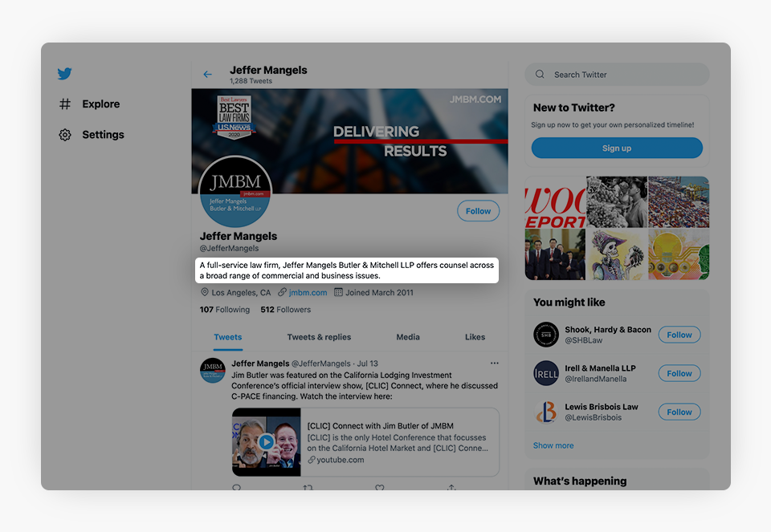Open the Shook, Hardy & Bacon avatar
Screen dimensions: 771x532
click(546, 335)
